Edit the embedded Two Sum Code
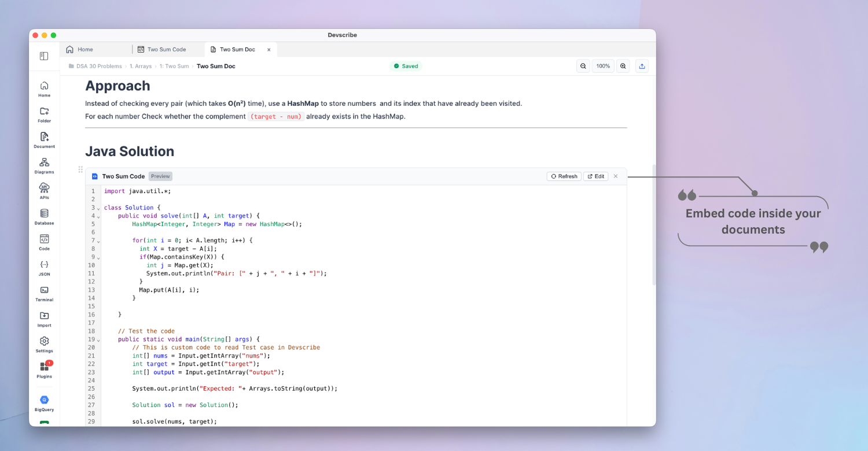This screenshot has height=451, width=868. pos(595,176)
